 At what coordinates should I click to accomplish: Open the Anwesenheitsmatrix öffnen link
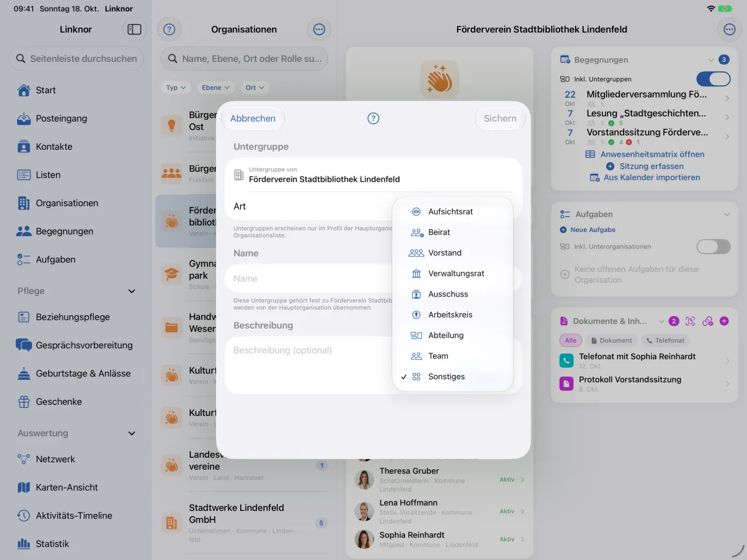coord(645,154)
